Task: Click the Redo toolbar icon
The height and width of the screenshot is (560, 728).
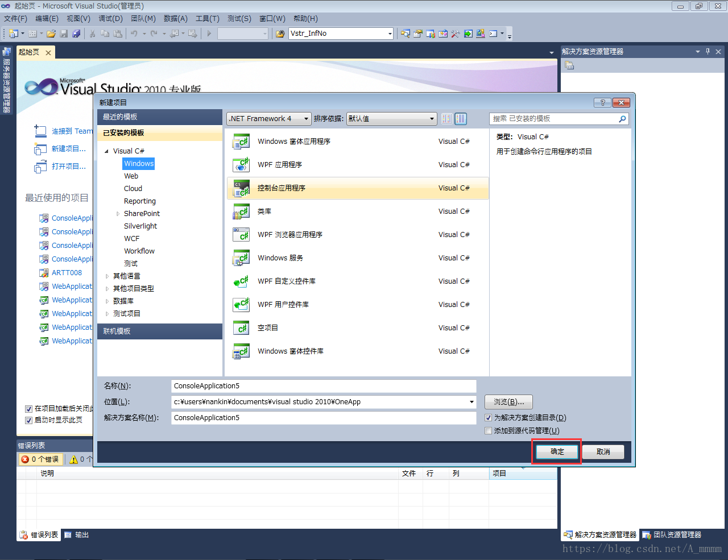Action: tap(154, 34)
